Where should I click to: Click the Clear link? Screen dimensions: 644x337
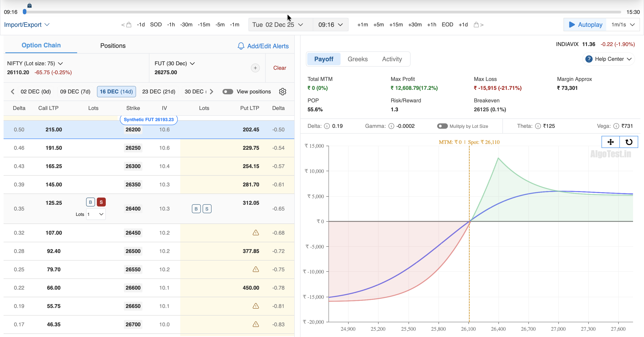pos(280,68)
